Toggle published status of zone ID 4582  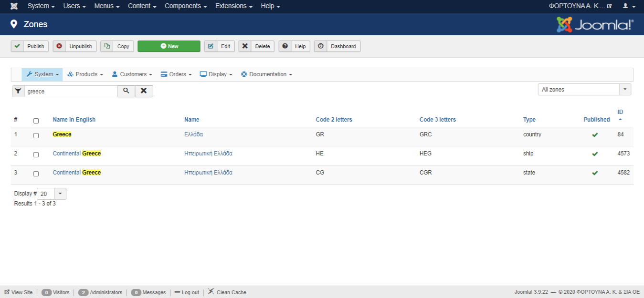click(594, 173)
